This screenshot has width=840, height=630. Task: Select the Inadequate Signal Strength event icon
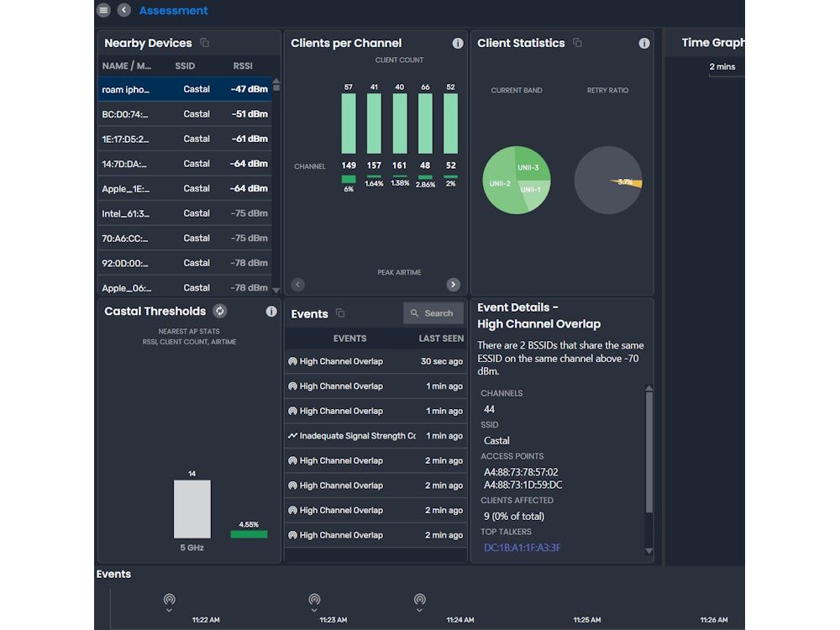pyautogui.click(x=292, y=435)
